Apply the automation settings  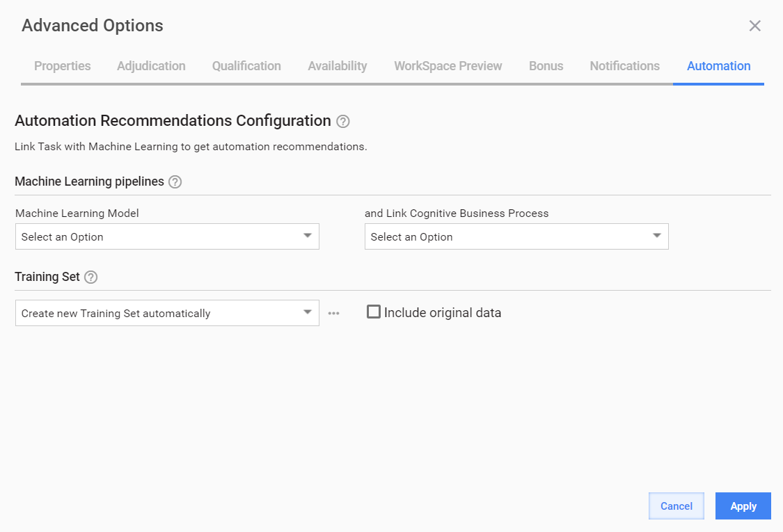pyautogui.click(x=743, y=506)
